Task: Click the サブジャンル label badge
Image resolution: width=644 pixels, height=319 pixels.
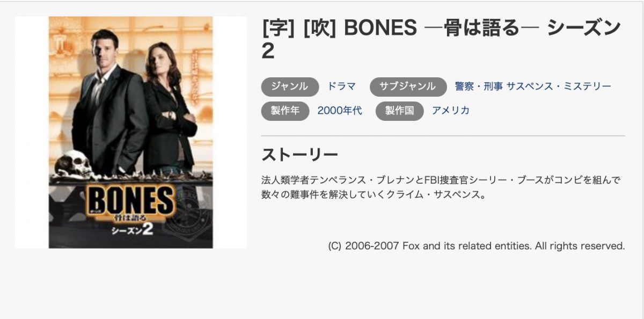Action: (408, 86)
